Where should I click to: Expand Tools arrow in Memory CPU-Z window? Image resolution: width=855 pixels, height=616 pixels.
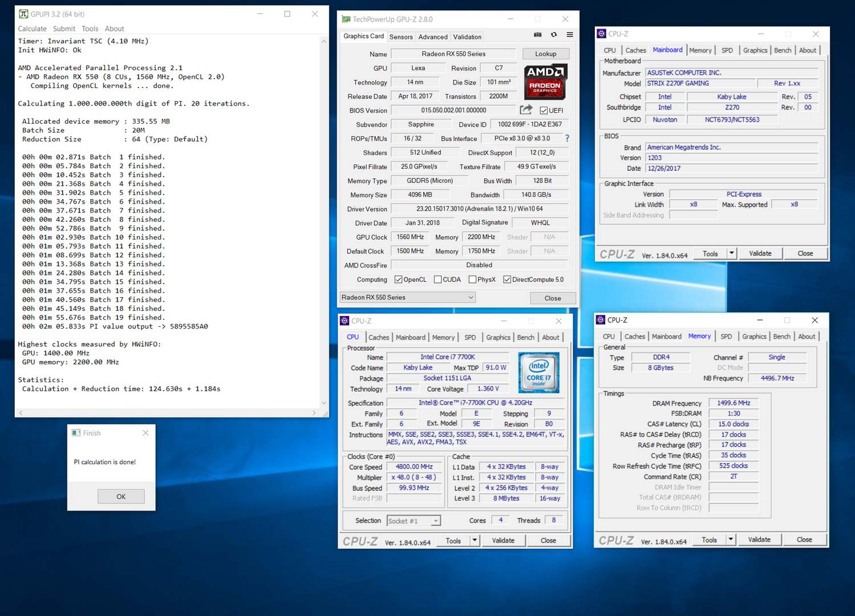731,539
